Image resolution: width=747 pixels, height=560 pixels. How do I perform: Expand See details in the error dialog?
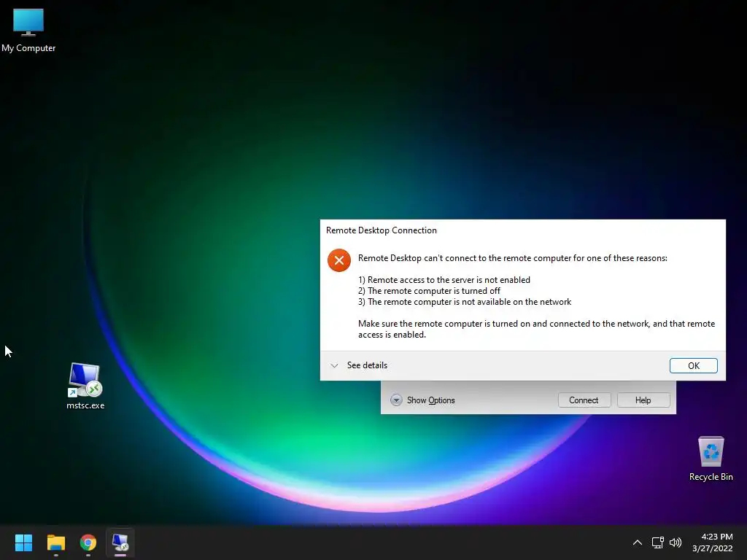[x=359, y=365]
